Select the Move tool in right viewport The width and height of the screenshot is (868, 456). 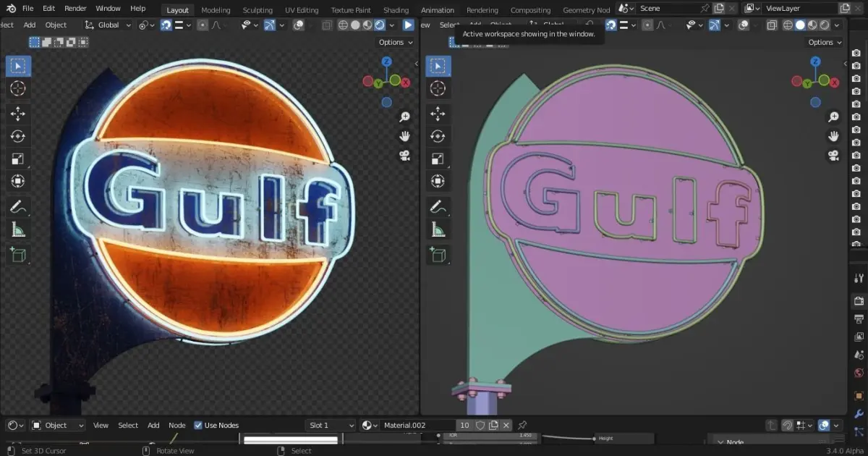coord(438,114)
